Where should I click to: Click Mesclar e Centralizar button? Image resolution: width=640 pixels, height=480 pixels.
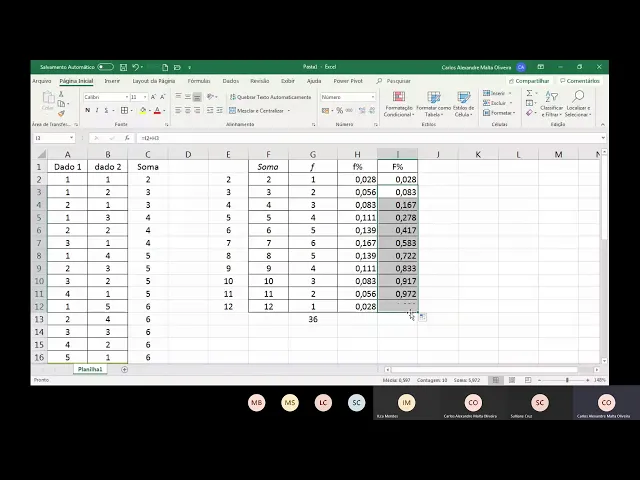[x=256, y=111]
